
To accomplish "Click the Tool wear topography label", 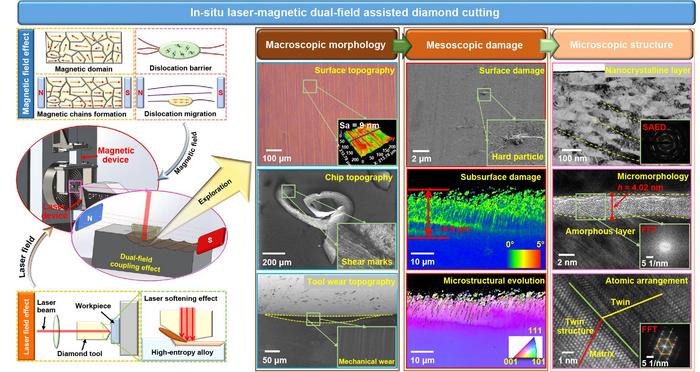I will point(351,281).
